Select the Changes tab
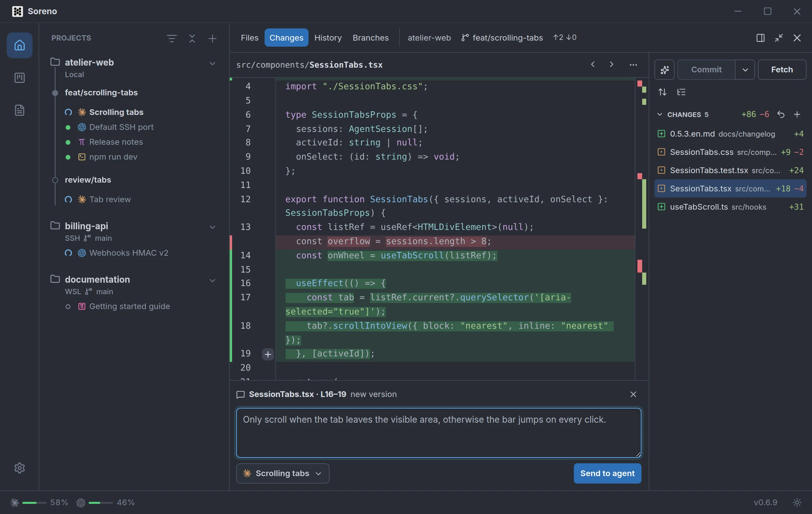Screen dimensions: 812x514 286,38
